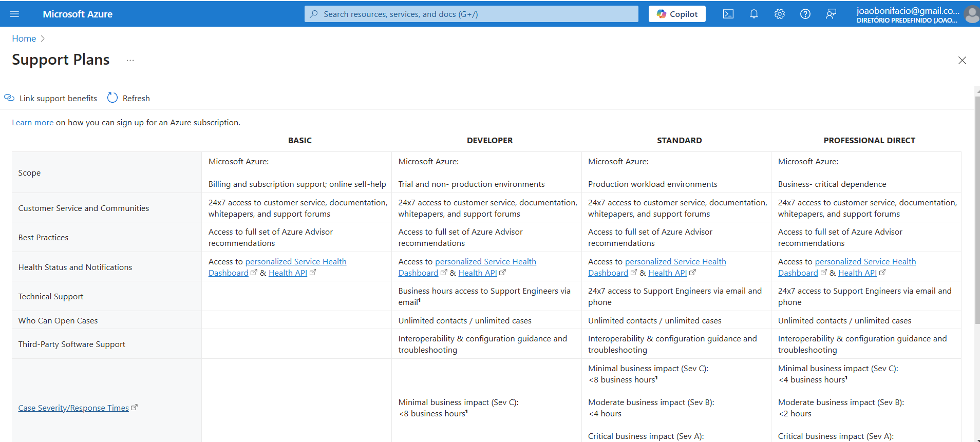Click 'Billing and subscription support; online self-help' text
Screen dimensions: 980x442
[297, 184]
